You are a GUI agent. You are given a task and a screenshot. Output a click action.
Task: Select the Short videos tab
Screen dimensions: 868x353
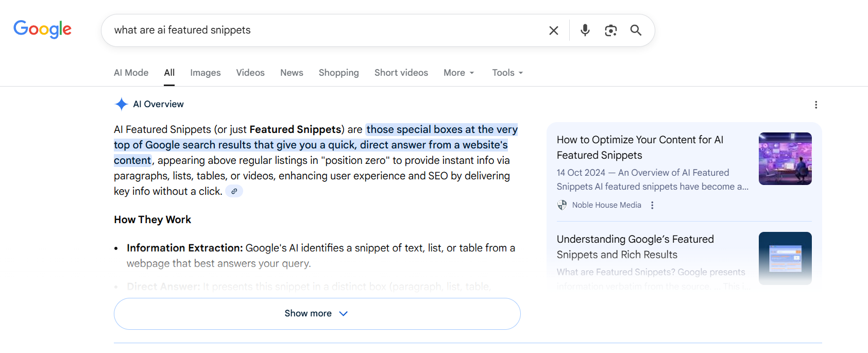pyautogui.click(x=401, y=73)
